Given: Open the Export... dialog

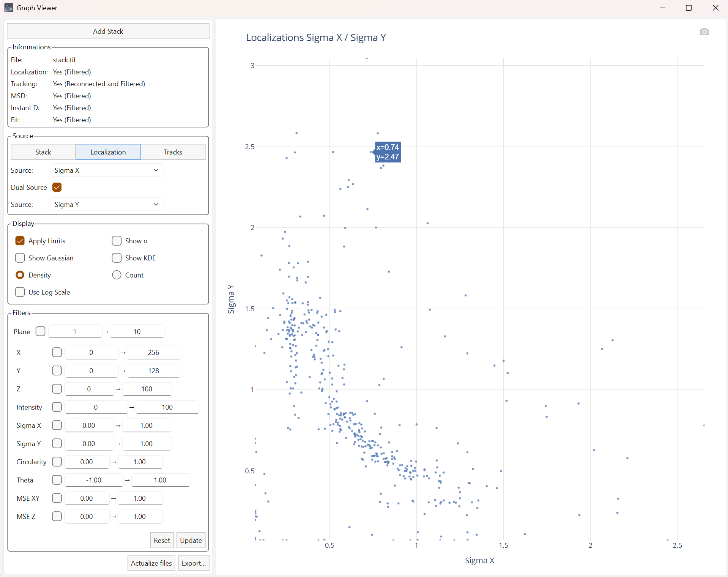Looking at the screenshot, I should pyautogui.click(x=193, y=563).
